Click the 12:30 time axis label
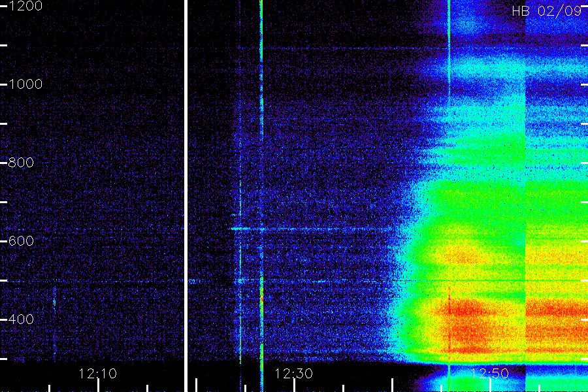 click(293, 374)
